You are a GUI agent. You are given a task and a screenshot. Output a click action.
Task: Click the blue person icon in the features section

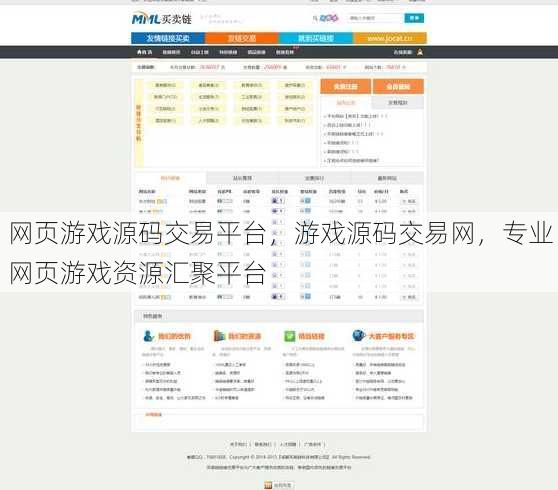tap(148, 336)
